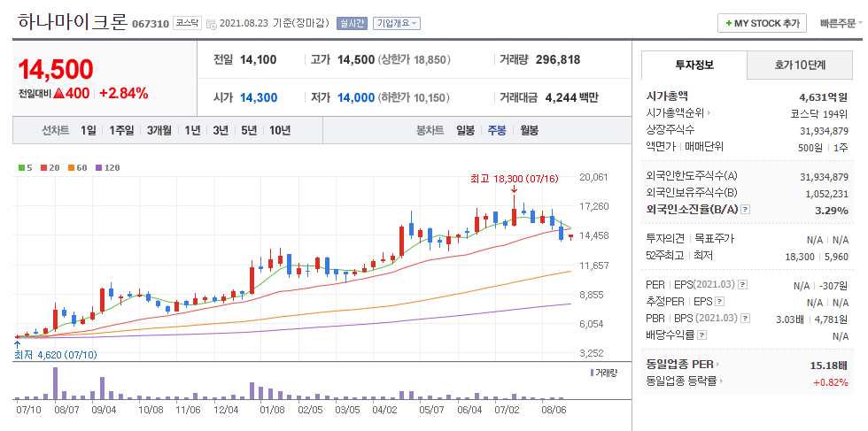Select the 1년 line chart period
The width and height of the screenshot is (868, 431).
192,131
